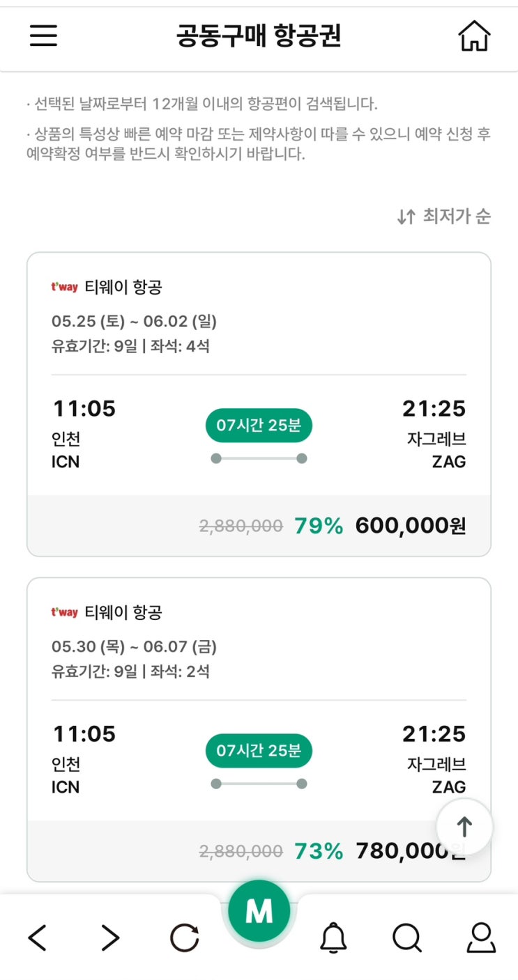The width and height of the screenshot is (518, 980).
Task: Open search magnifier icon
Action: coord(407,938)
